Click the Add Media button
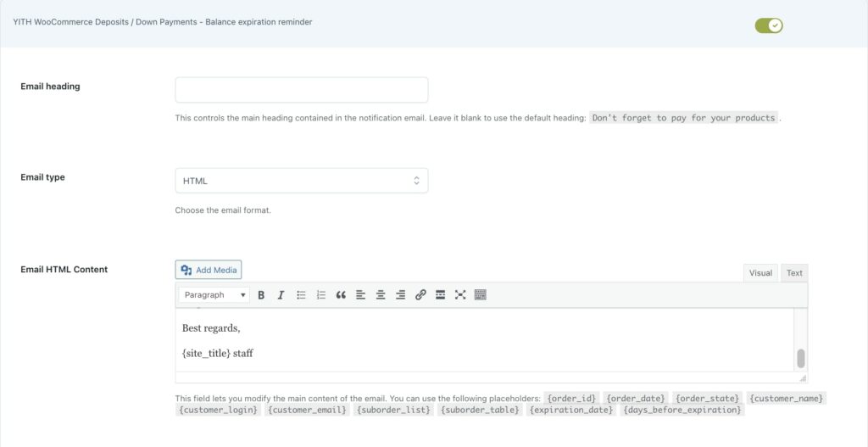 pos(209,271)
